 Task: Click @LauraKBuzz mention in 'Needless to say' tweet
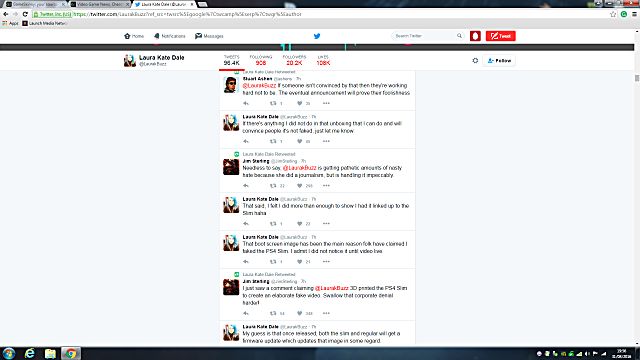click(x=300, y=168)
